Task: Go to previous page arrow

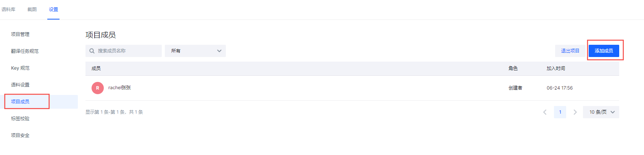Action: click(x=545, y=112)
